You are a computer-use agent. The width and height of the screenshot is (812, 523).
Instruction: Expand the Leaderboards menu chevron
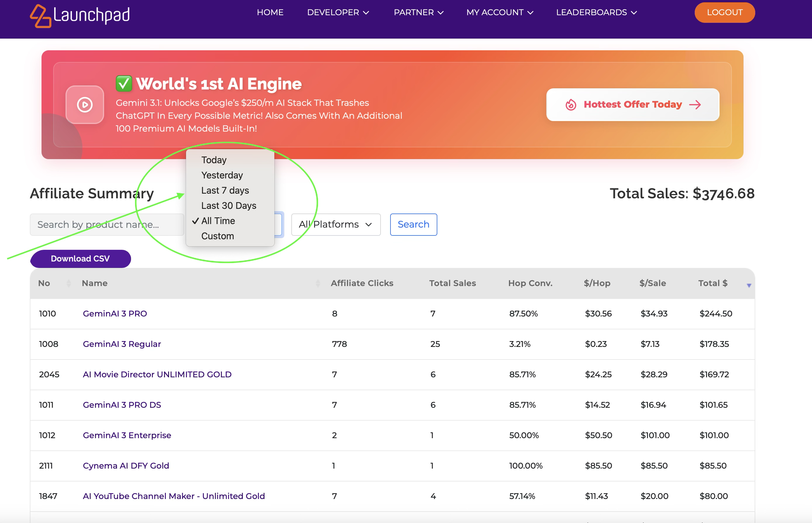point(634,13)
